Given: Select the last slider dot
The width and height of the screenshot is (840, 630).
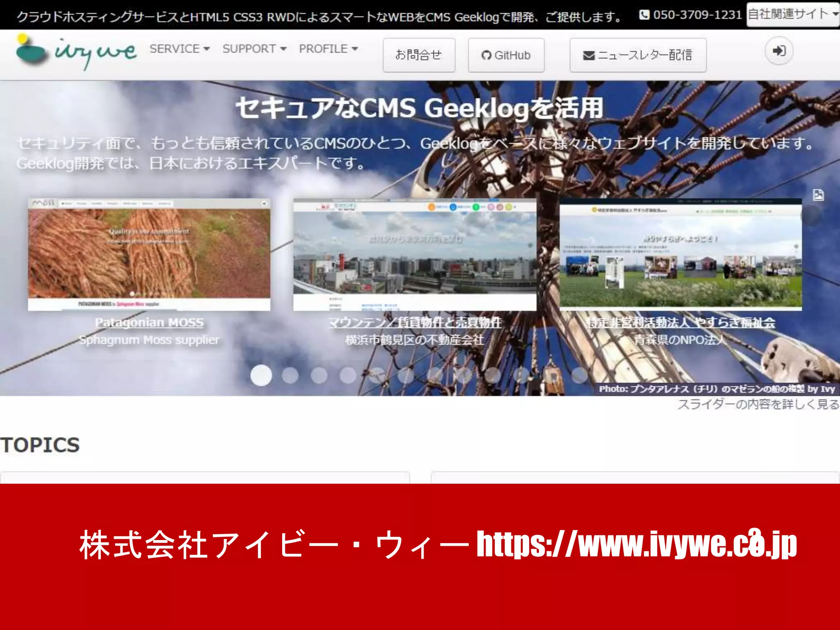Looking at the screenshot, I should 580,375.
